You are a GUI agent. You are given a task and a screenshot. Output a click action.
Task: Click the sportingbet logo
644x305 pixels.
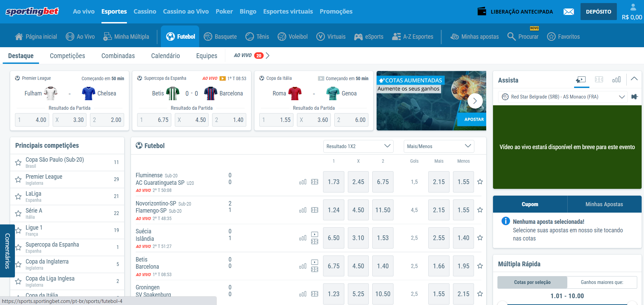tap(32, 12)
